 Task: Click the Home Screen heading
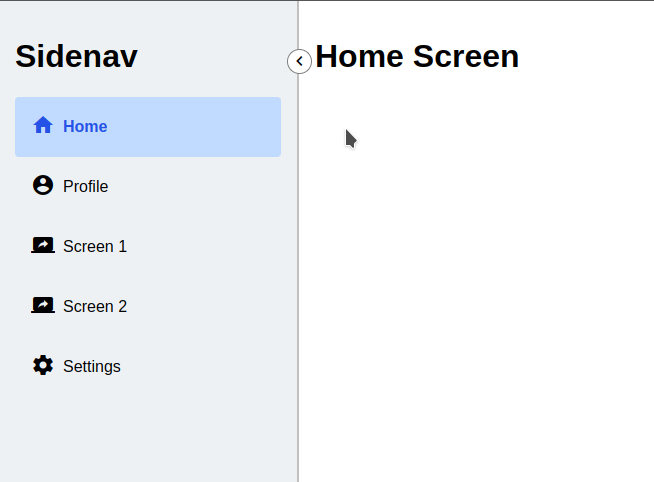(417, 56)
